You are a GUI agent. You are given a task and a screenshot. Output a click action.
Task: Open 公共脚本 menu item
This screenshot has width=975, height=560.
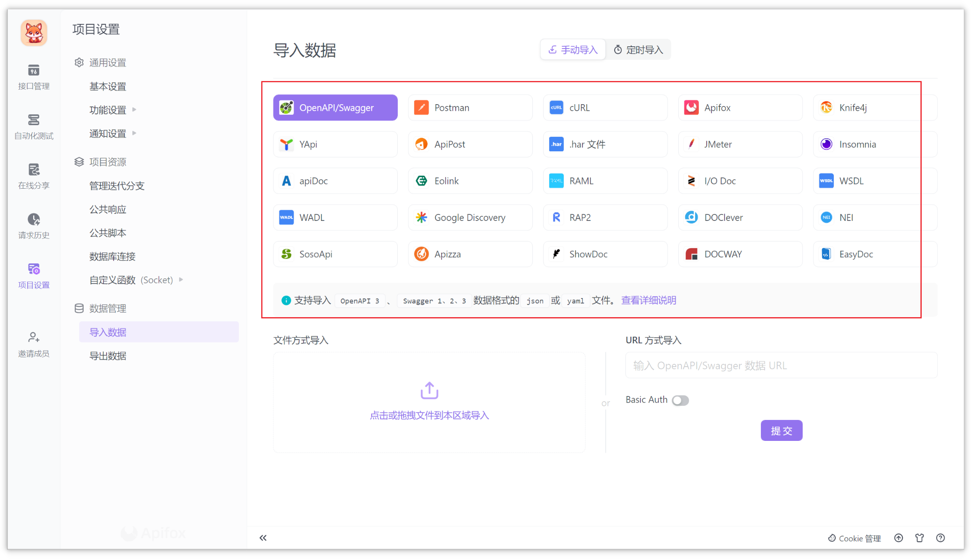108,233
